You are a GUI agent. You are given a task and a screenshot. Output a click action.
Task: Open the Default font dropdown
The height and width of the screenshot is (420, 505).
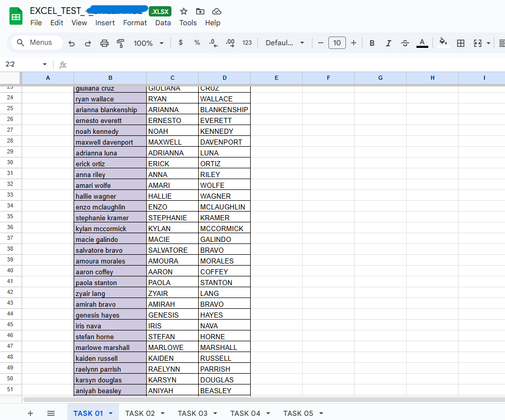pyautogui.click(x=285, y=43)
